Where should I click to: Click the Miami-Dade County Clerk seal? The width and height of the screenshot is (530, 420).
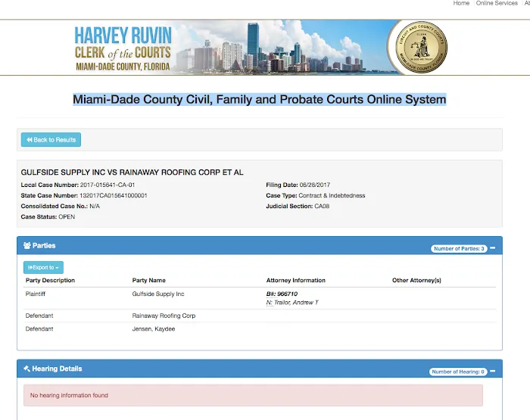pyautogui.click(x=416, y=47)
